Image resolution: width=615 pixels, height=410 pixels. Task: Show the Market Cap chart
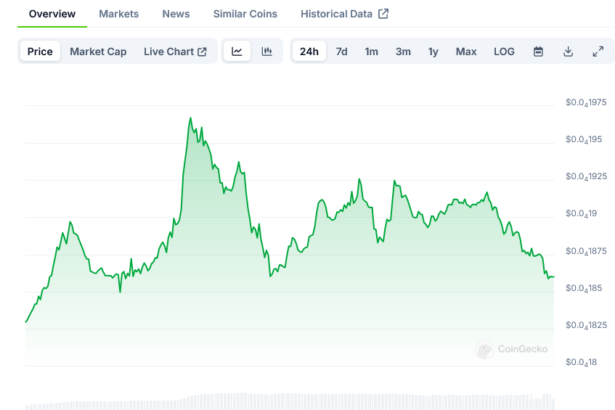pyautogui.click(x=98, y=52)
